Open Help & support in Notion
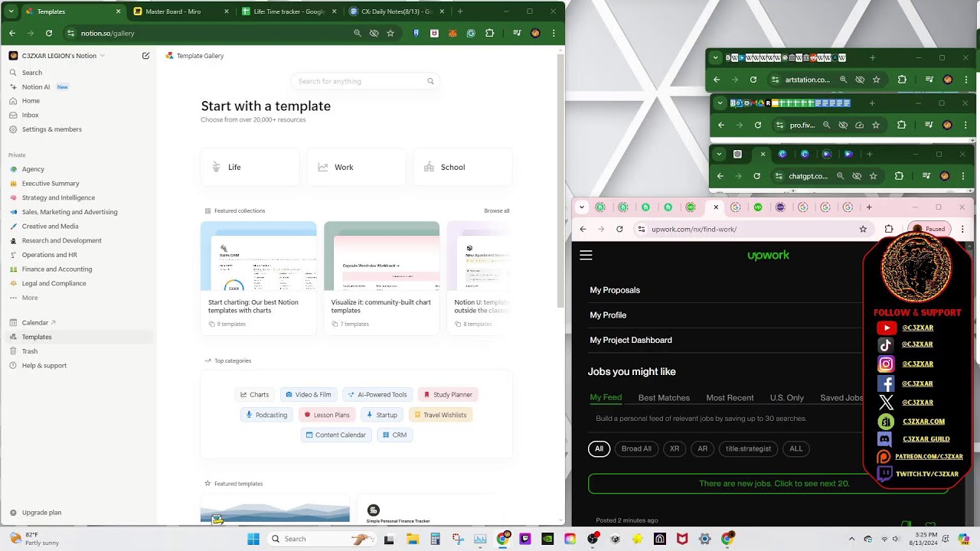980x551 pixels. point(77,366)
